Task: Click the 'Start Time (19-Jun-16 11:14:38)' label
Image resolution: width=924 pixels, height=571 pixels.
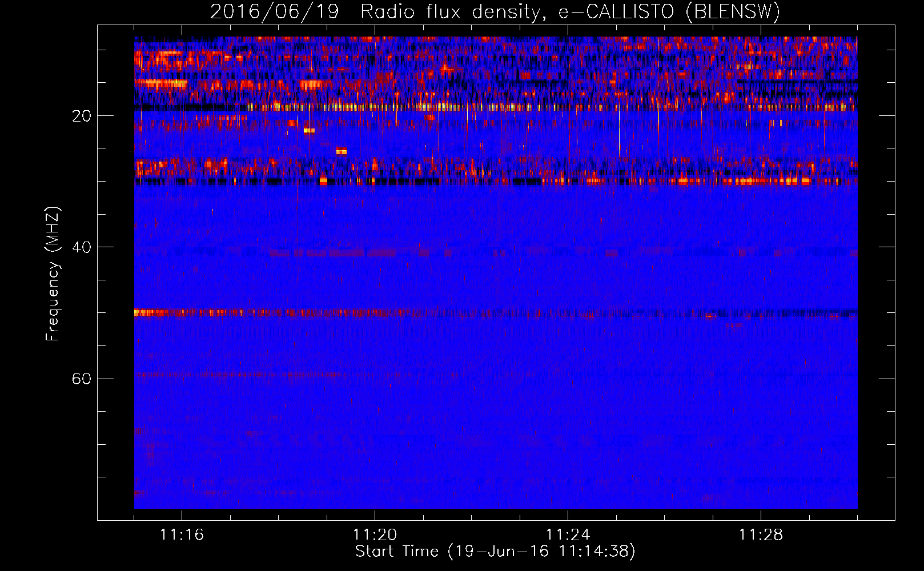Action: click(x=495, y=552)
